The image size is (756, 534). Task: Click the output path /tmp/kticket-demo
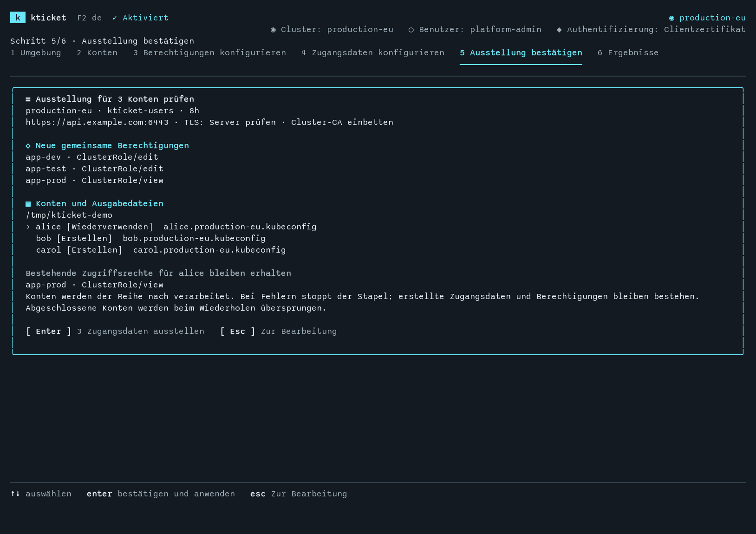coord(69,215)
